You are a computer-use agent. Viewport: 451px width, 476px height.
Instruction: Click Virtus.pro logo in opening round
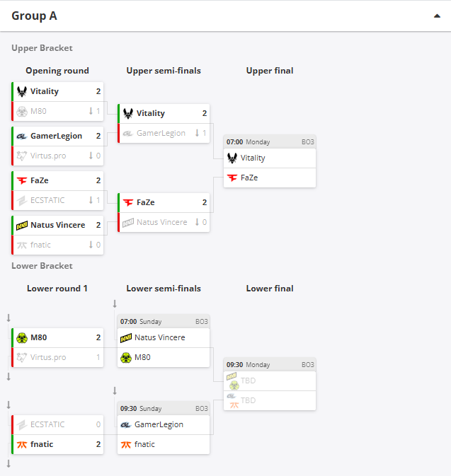(22, 156)
